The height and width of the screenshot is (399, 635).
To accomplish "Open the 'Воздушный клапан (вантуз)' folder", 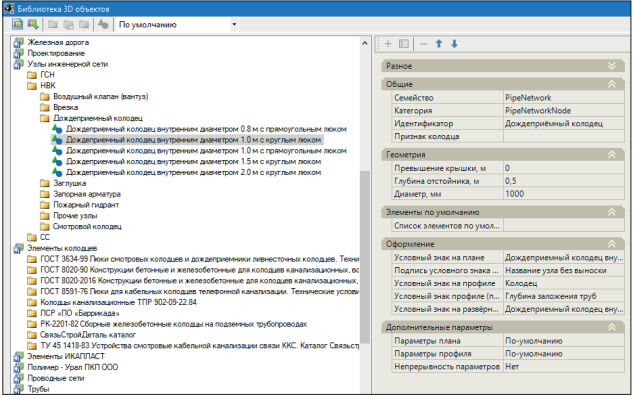I will pos(100,96).
